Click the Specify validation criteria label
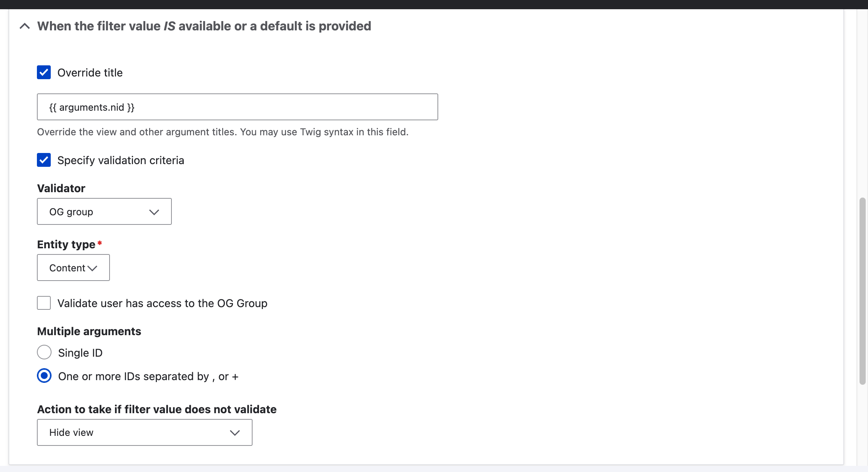Screen dimensions: 868x472 (121, 160)
